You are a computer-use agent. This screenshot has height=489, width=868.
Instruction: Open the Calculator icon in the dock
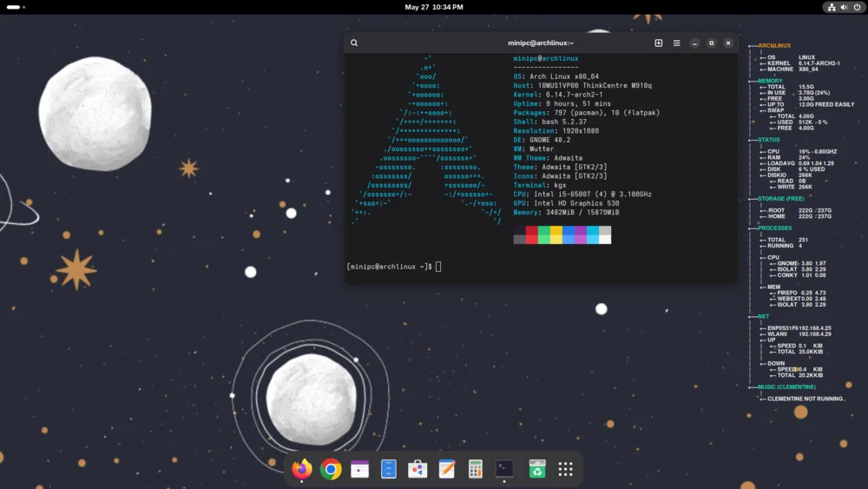476,469
